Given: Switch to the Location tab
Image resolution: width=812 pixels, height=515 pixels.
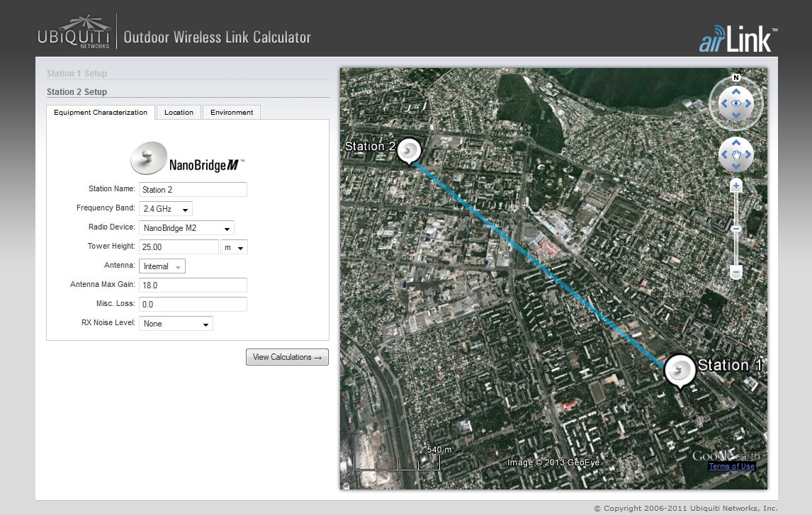Looking at the screenshot, I should tap(179, 112).
